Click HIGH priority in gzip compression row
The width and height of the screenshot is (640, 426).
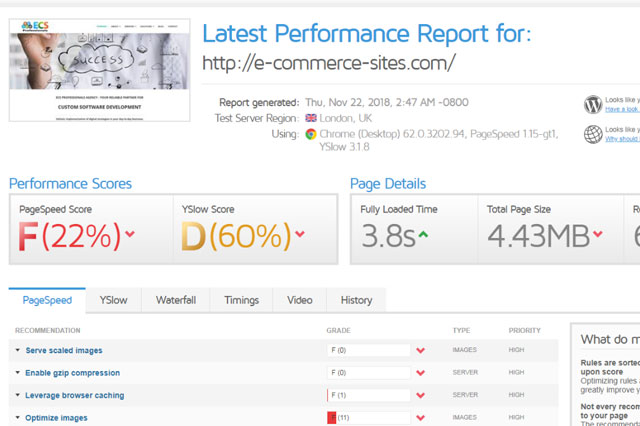(516, 372)
